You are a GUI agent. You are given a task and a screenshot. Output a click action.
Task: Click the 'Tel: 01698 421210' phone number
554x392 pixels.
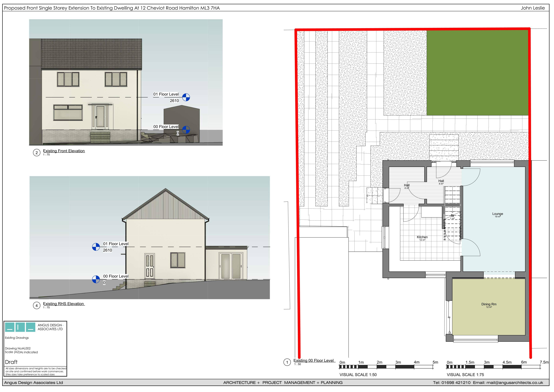(x=452, y=383)
